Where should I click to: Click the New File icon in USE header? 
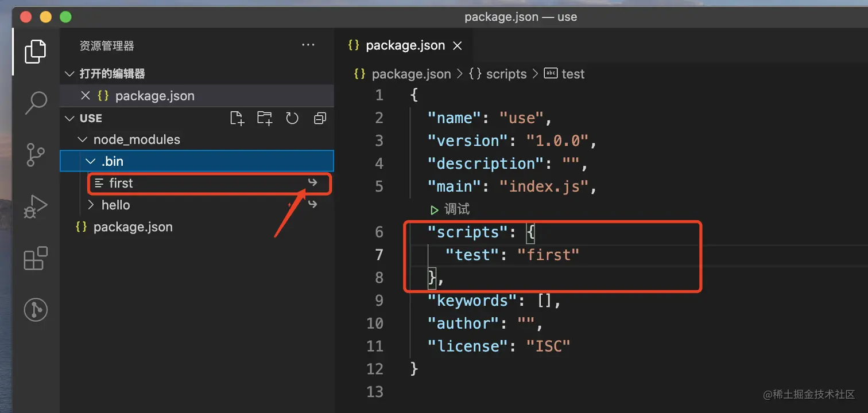237,118
